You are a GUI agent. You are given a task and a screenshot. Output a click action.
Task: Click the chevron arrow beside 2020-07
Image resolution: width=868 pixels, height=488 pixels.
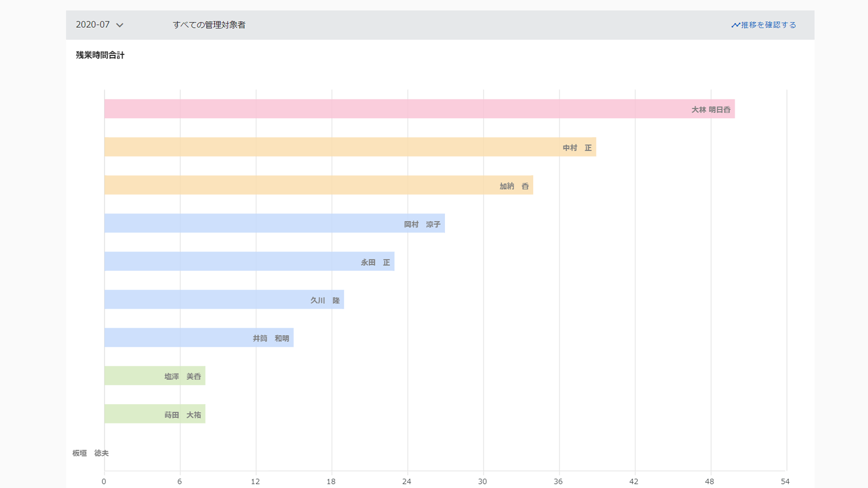coord(120,25)
